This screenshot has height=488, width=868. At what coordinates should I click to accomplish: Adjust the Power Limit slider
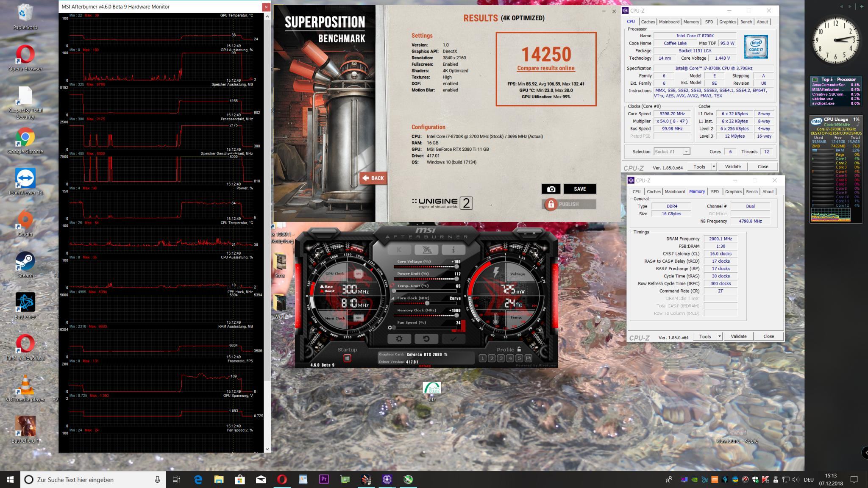(427, 279)
